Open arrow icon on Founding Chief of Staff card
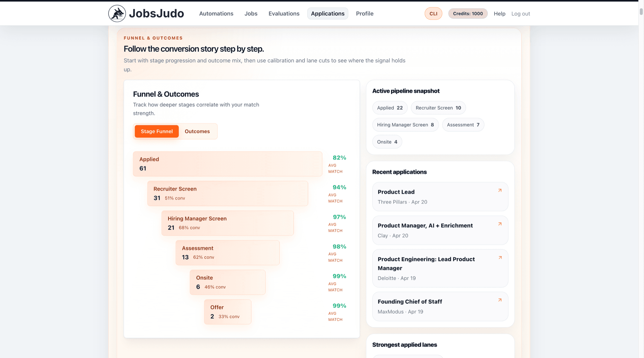The image size is (644, 358). (500, 300)
